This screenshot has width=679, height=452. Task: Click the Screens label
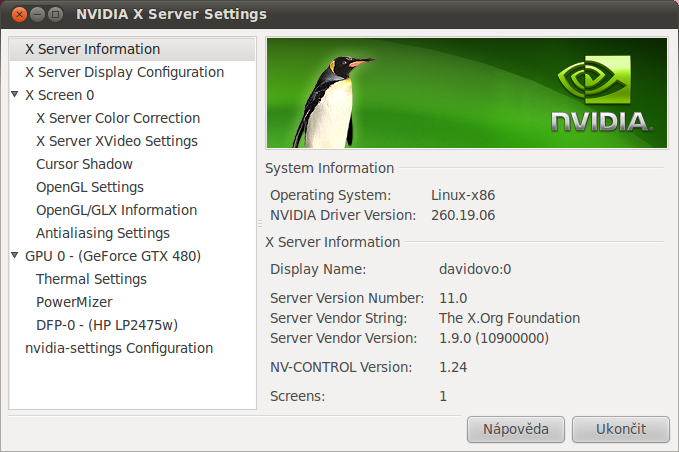tap(297, 396)
